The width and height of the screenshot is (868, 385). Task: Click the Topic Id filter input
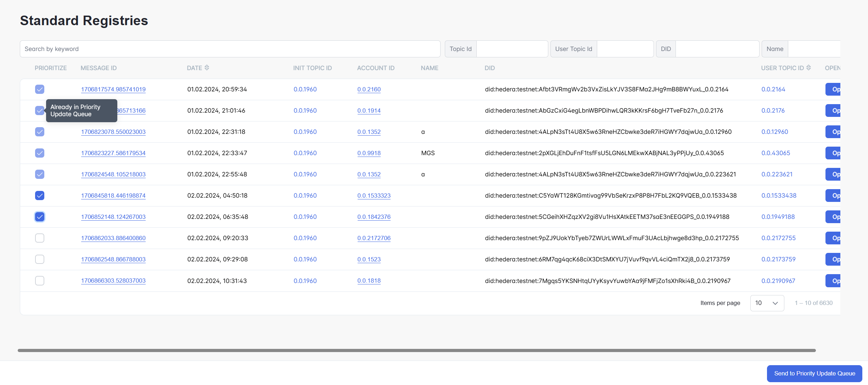[x=512, y=49]
